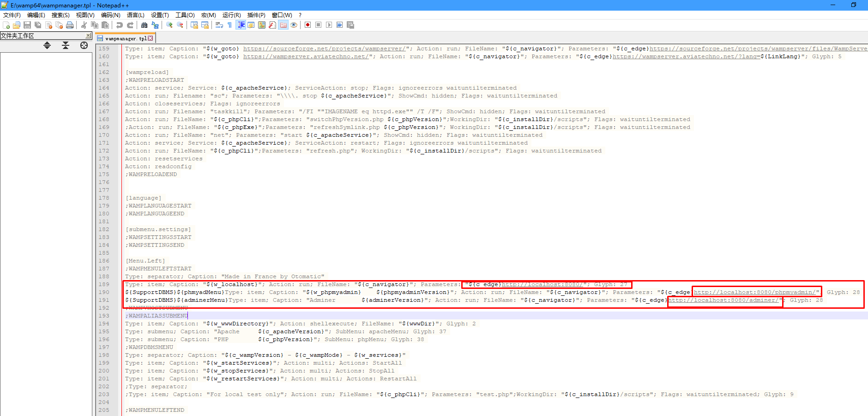This screenshot has width=868, height=416.
Task: Click the [wampreload] section text
Action: [x=147, y=72]
